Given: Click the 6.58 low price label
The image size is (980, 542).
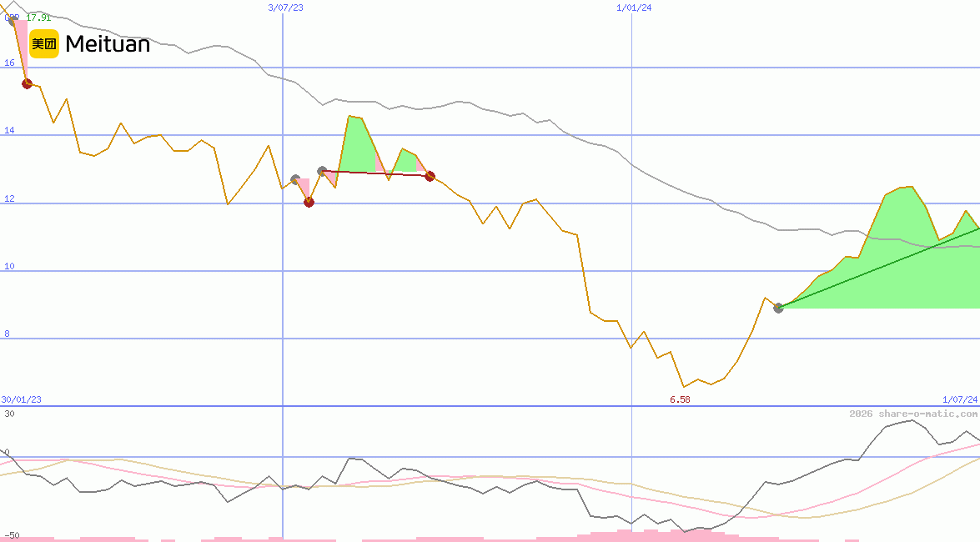Looking at the screenshot, I should [680, 399].
